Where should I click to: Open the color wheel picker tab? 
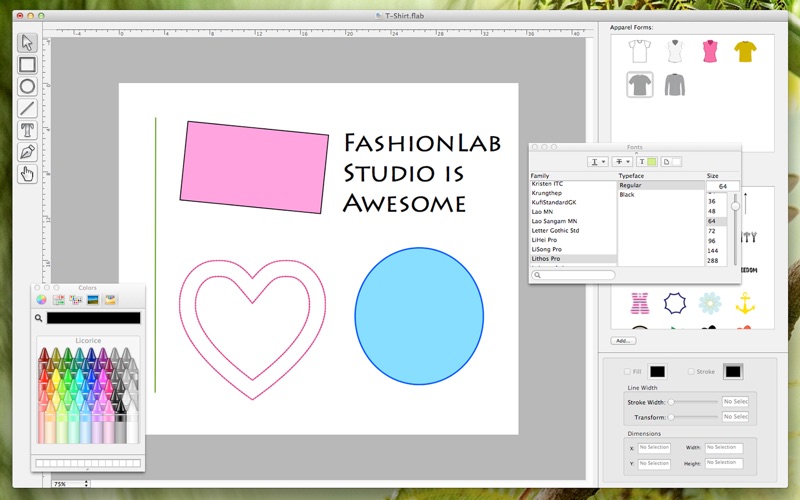[41, 299]
